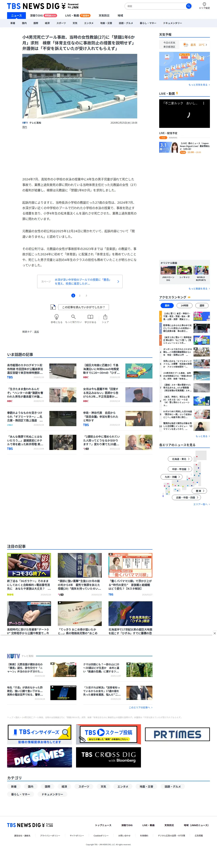This screenshot has width=217, height=868.
Task: Click the TBS footer logo
Action: (x=30, y=825)
